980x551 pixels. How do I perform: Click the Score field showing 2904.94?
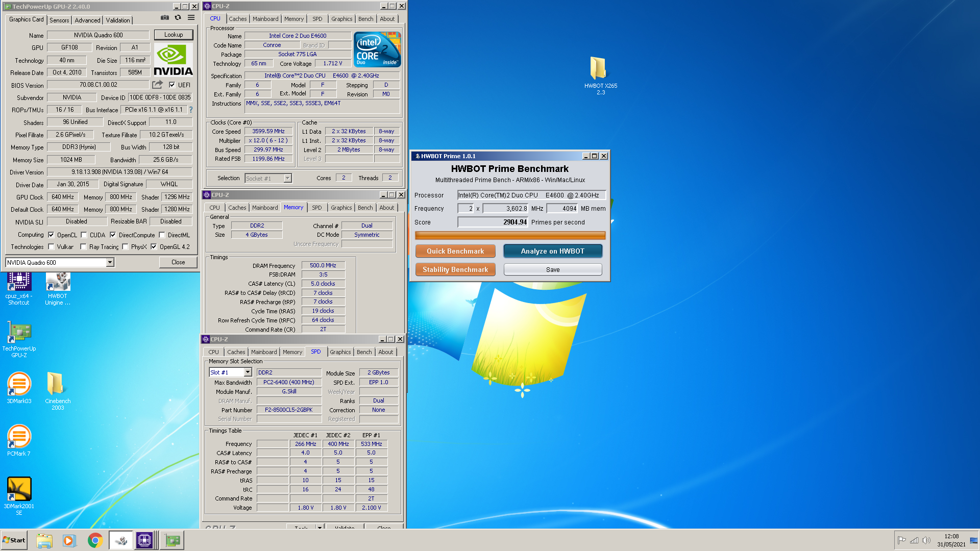click(493, 222)
